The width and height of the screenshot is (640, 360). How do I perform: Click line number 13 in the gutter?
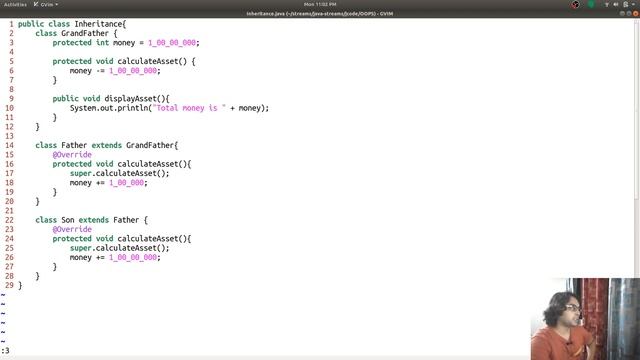click(9, 136)
